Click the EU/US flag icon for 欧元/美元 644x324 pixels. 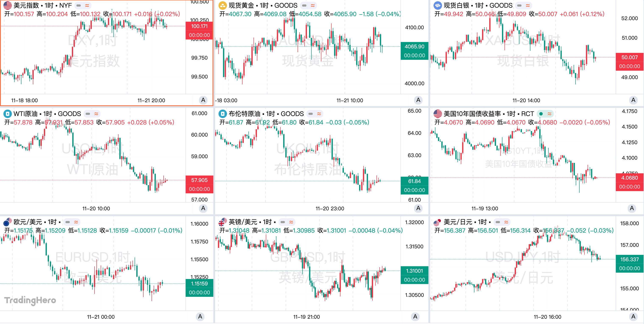coord(7,222)
